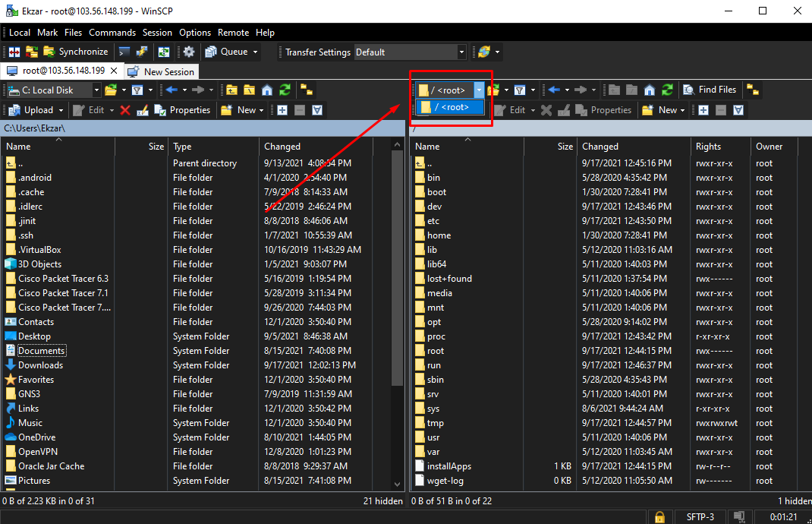
Task: Click the Upload button
Action: (x=32, y=110)
